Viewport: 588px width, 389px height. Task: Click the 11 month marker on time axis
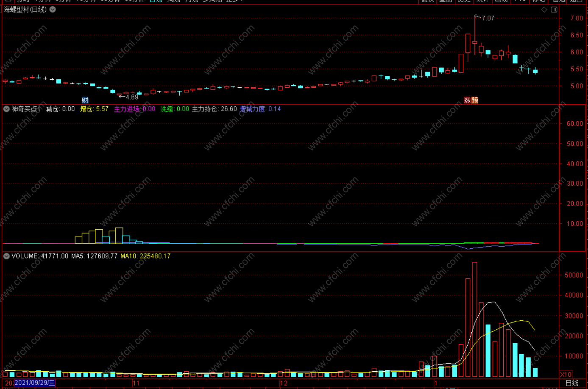click(136, 383)
